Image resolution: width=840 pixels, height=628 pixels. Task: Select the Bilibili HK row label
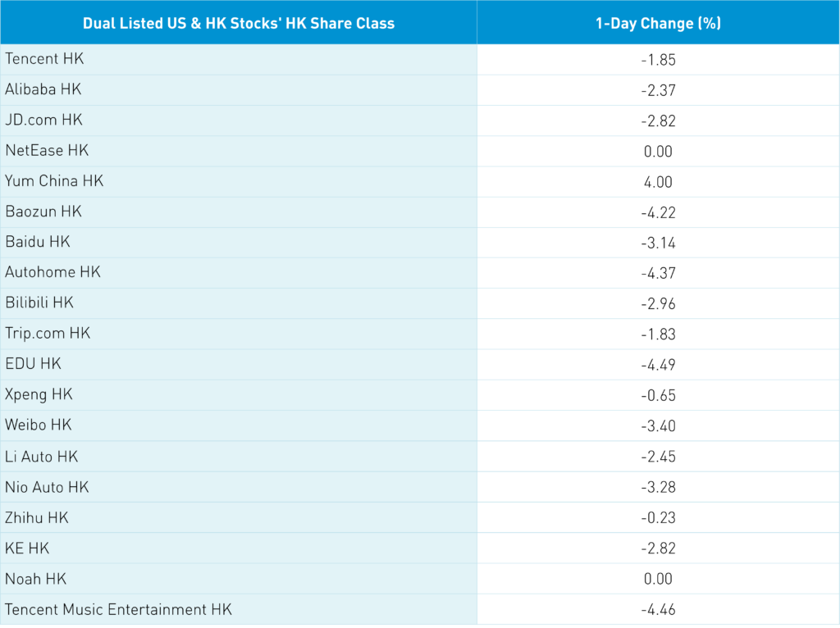[39, 303]
